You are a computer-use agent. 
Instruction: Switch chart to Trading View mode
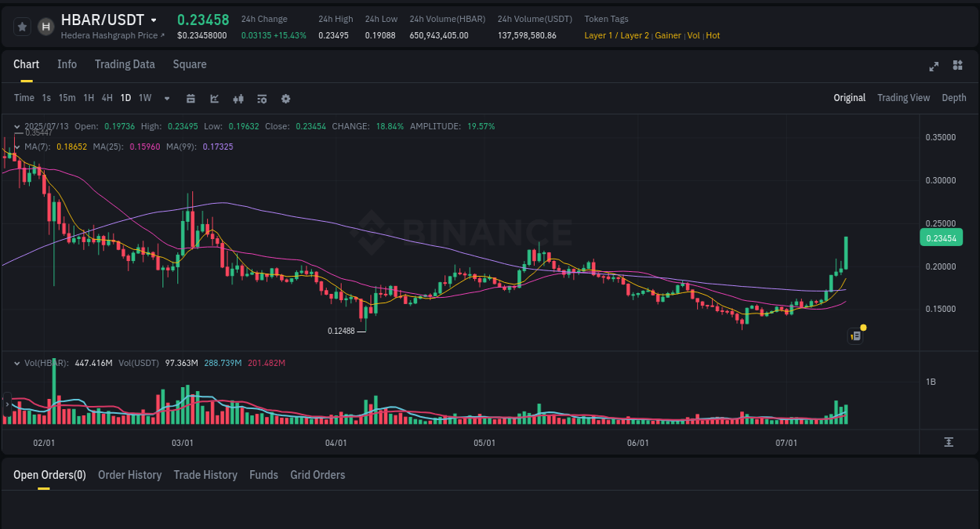click(903, 98)
